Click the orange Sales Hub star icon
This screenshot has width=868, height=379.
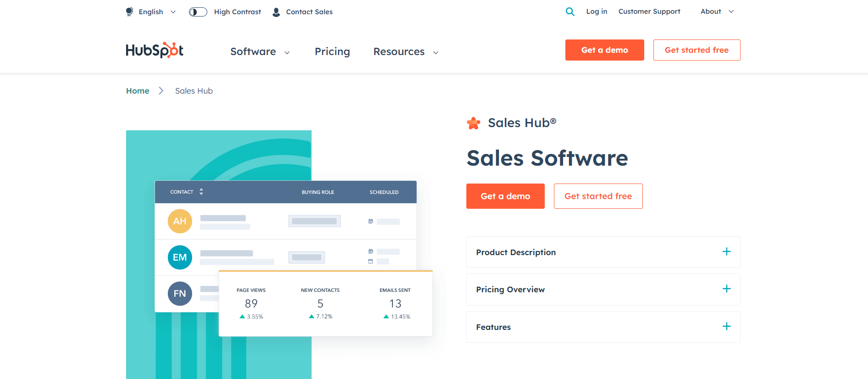tap(474, 123)
